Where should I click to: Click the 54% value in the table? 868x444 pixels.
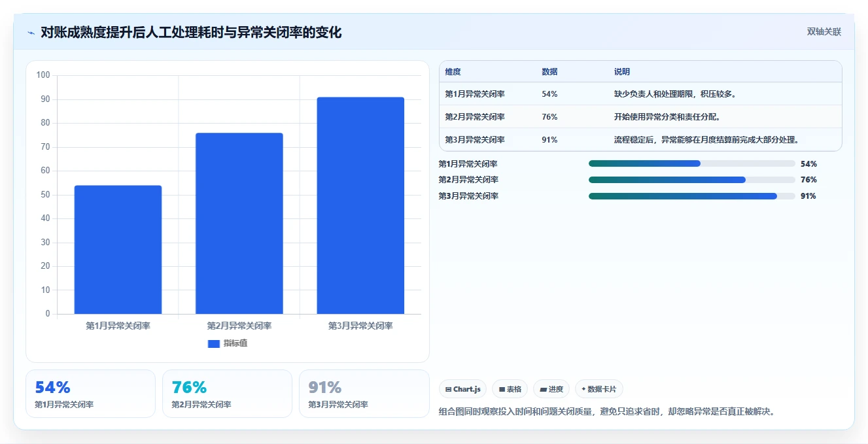[549, 94]
